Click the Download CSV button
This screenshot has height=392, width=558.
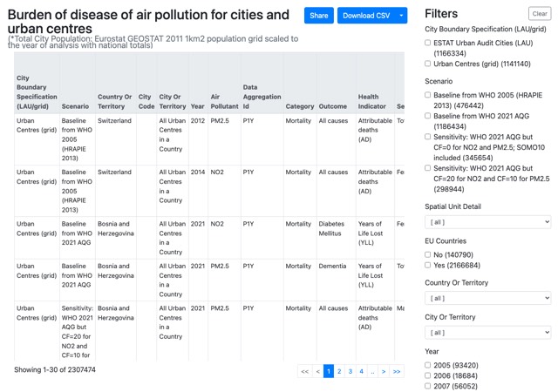click(x=366, y=16)
